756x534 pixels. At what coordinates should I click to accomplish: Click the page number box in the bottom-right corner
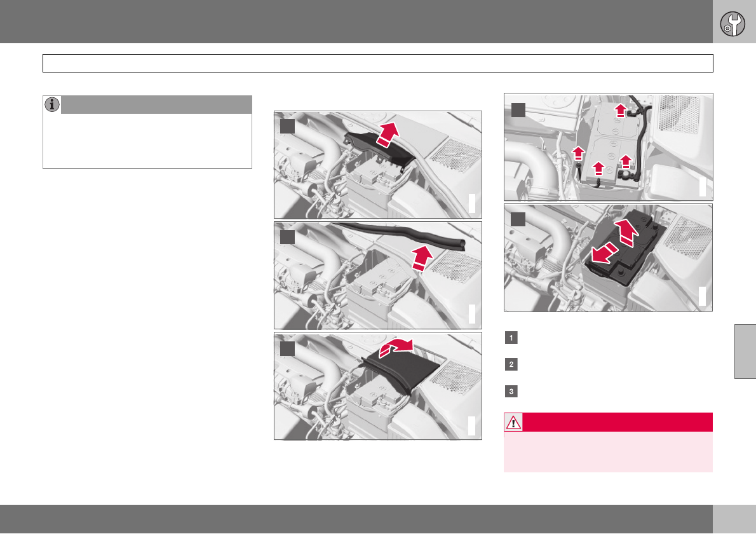pyautogui.click(x=734, y=519)
